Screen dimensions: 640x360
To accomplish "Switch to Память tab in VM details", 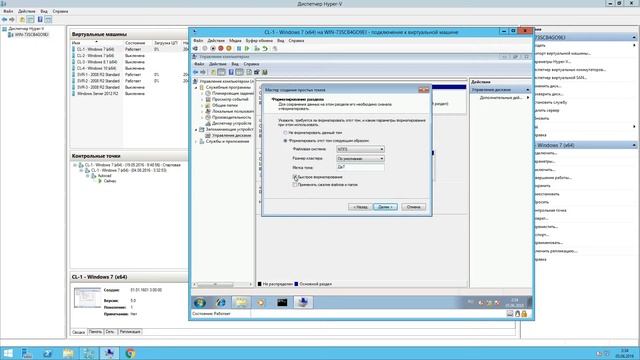I will tap(96, 332).
